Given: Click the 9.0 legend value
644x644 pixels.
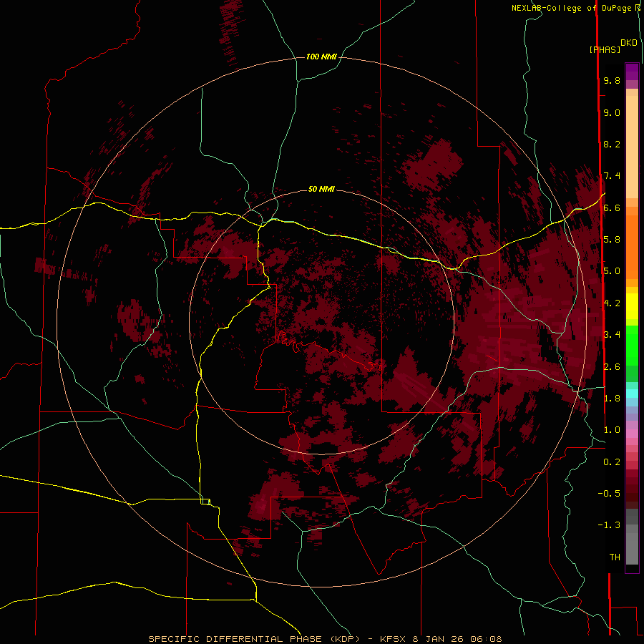Looking at the screenshot, I should [x=612, y=112].
